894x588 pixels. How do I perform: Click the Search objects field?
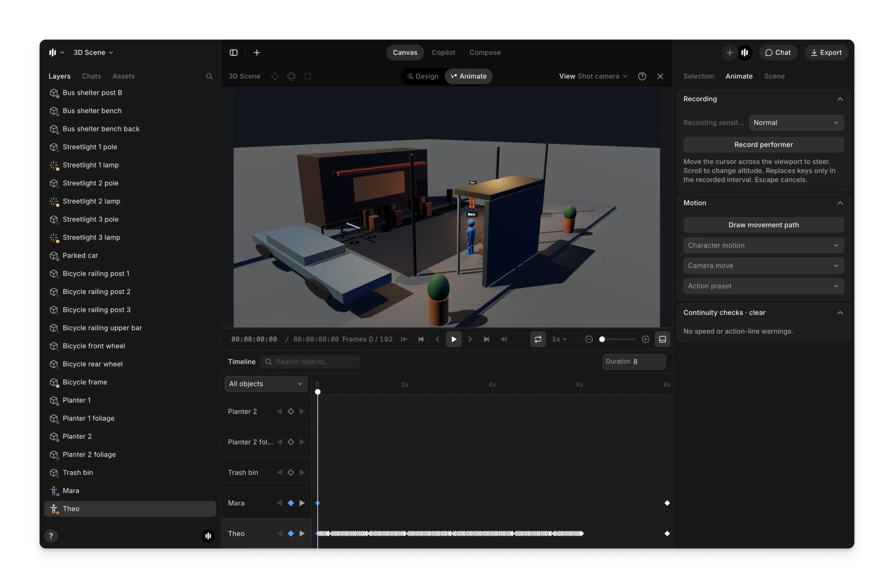(x=310, y=362)
